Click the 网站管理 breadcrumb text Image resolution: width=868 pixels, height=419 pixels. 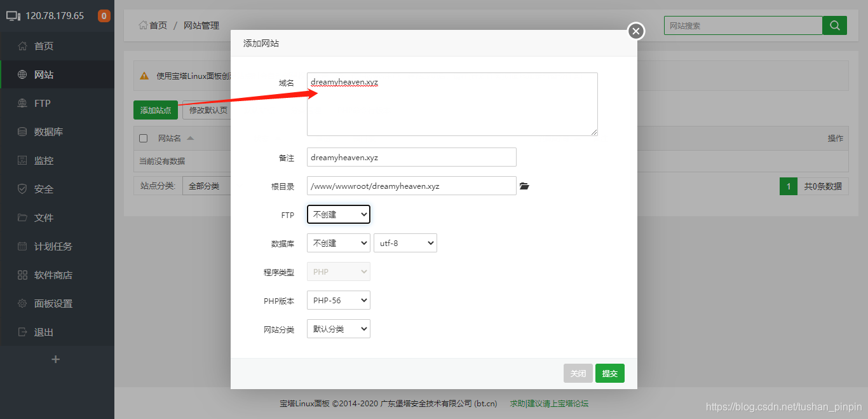point(201,25)
